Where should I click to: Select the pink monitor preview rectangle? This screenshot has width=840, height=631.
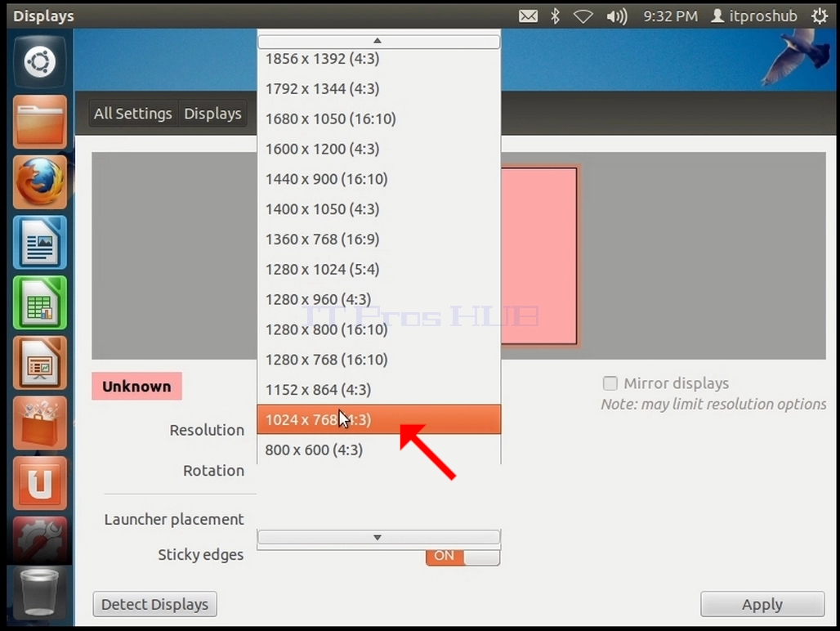tap(539, 256)
